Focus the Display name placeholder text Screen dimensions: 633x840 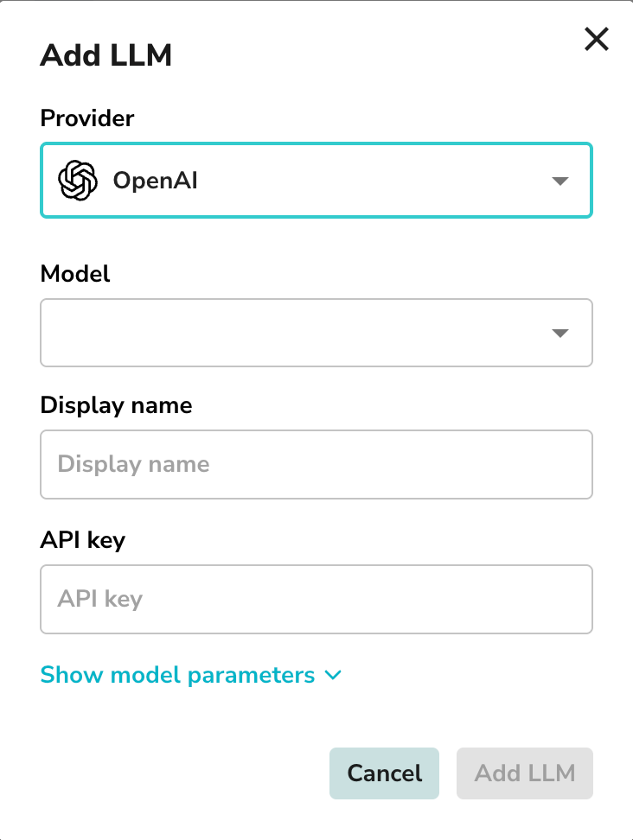132,464
